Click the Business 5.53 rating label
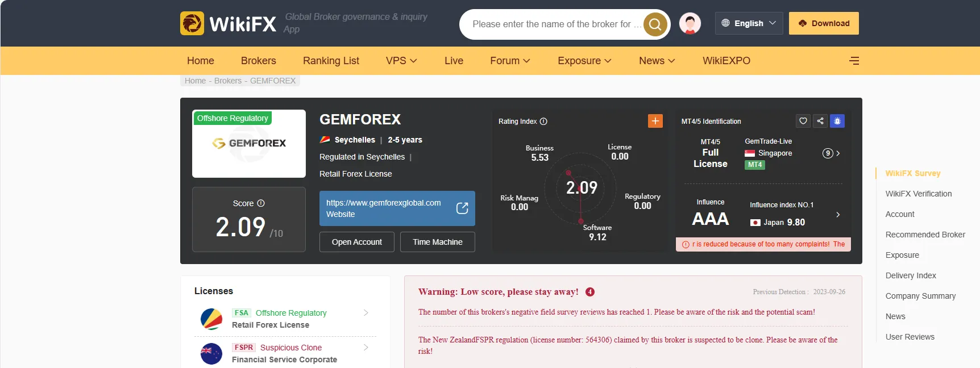The image size is (980, 368). pyautogui.click(x=539, y=153)
